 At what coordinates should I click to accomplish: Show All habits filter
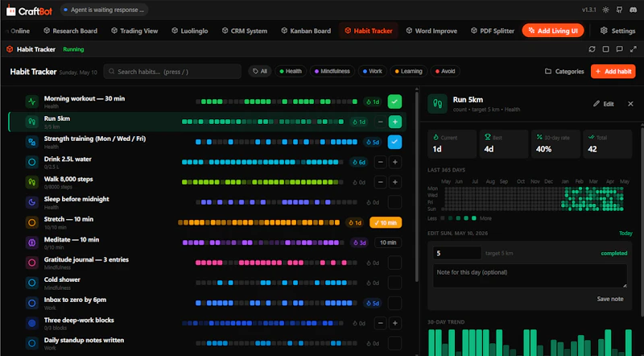click(259, 71)
